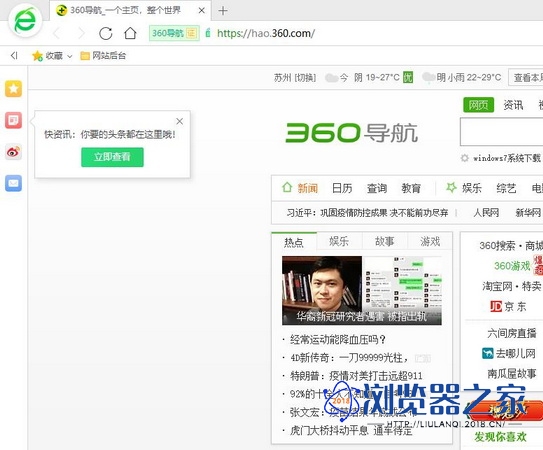Open the sidebar mail icon
Image resolution: width=543 pixels, height=450 pixels.
(x=14, y=183)
